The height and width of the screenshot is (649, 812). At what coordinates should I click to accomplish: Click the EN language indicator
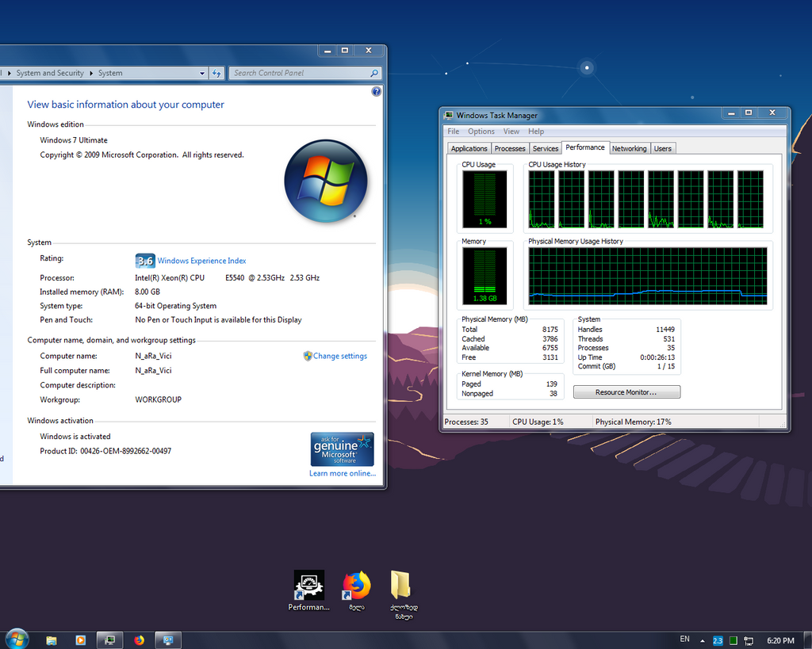click(684, 639)
